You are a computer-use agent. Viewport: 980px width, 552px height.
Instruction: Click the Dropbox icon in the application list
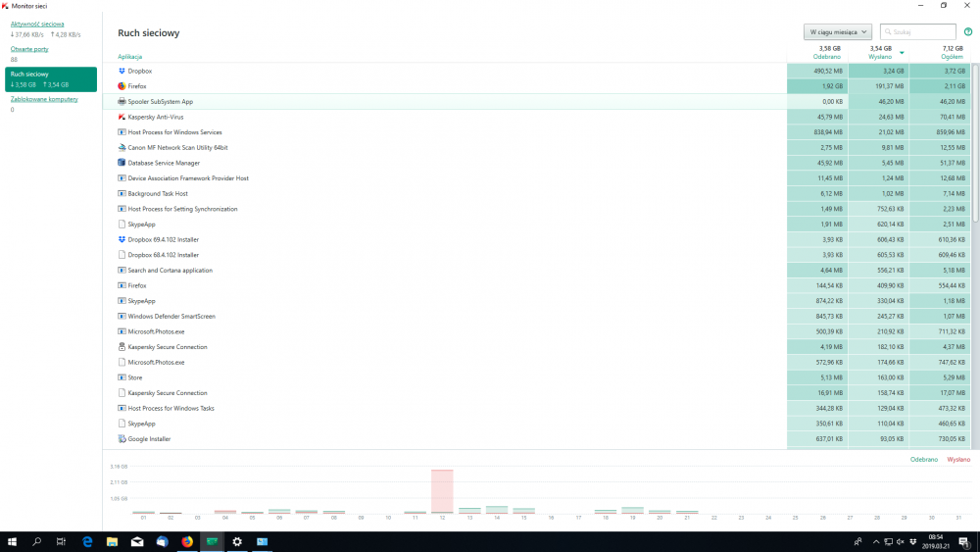coord(122,71)
